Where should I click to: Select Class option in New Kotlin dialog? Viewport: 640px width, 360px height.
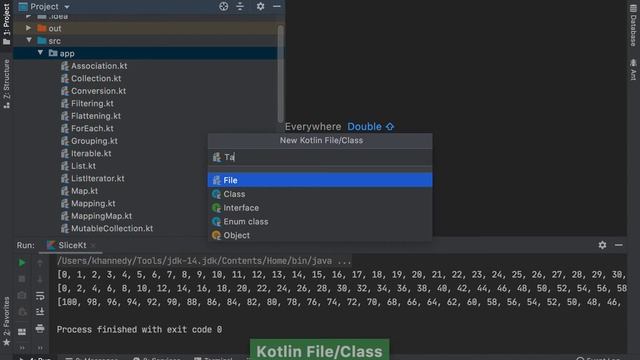coord(320,194)
